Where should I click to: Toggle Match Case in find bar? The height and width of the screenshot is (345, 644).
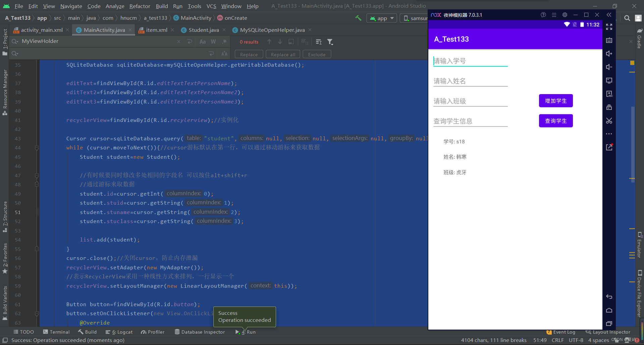tap(203, 42)
